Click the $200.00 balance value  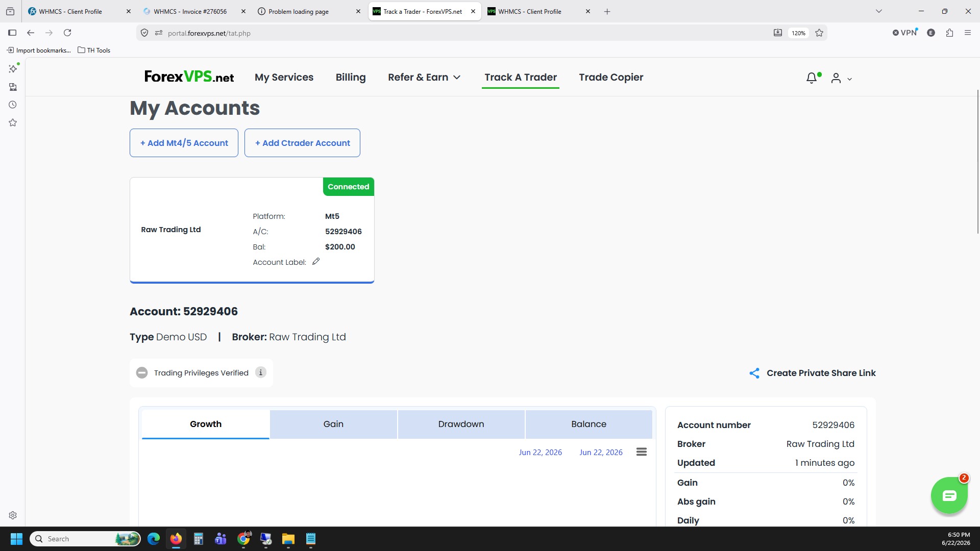340,247
